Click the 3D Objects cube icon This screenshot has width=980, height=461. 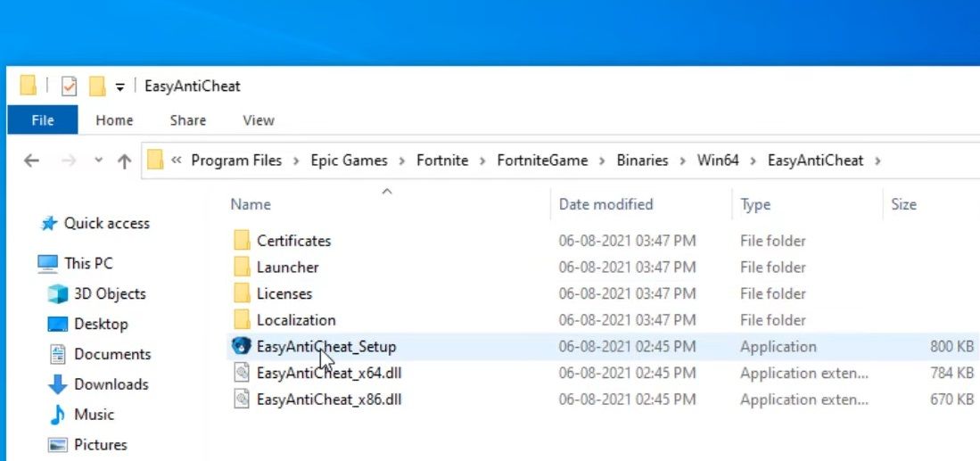57,293
